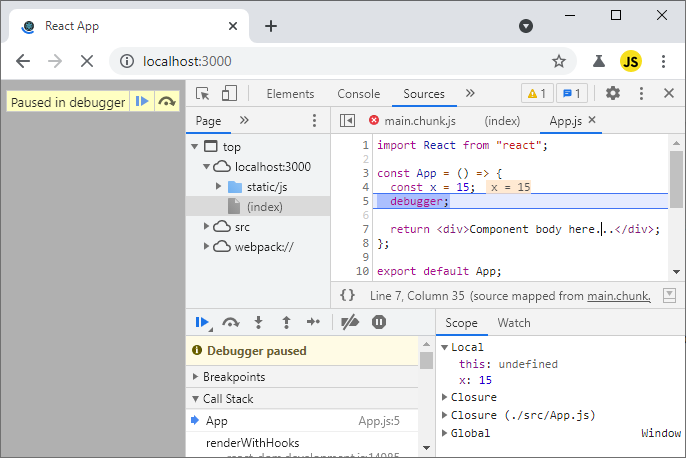Step over using the paused overlay button
686x458 pixels.
tap(167, 101)
